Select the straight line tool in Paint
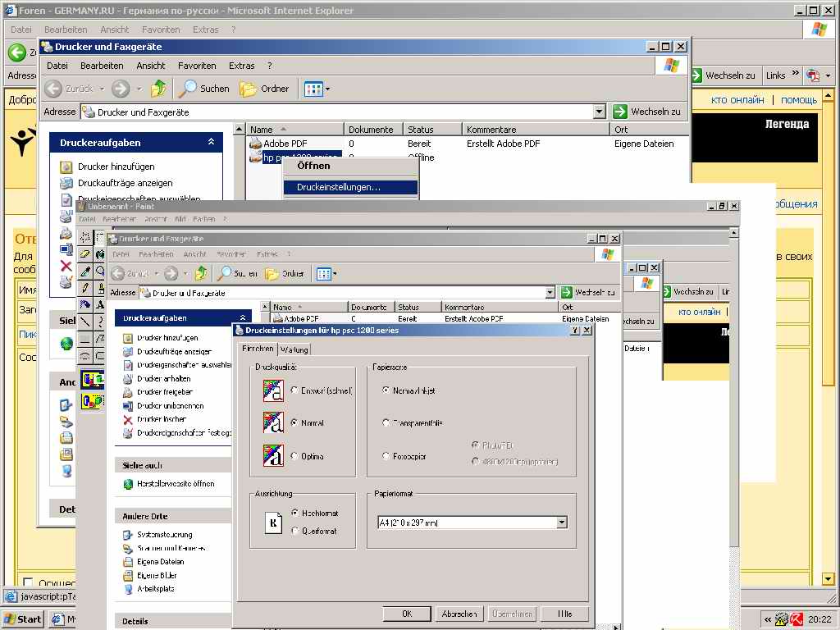840x630 pixels. coord(85,322)
